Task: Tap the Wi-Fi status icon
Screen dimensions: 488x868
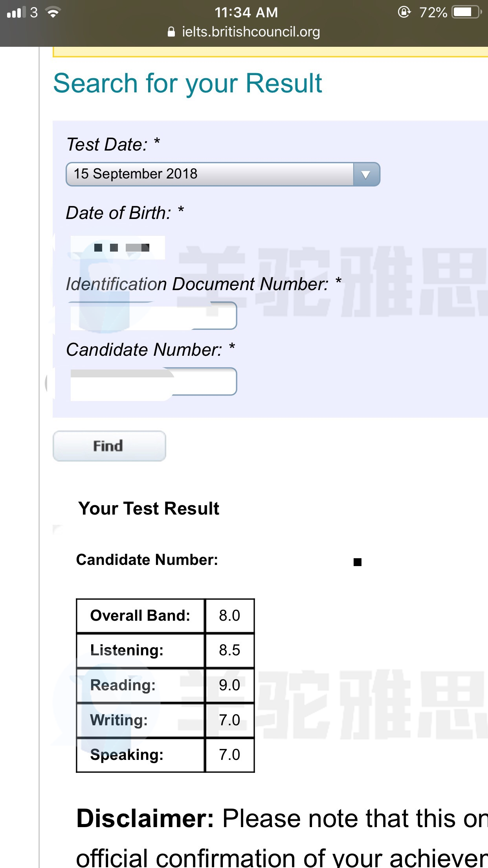Action: point(53,13)
